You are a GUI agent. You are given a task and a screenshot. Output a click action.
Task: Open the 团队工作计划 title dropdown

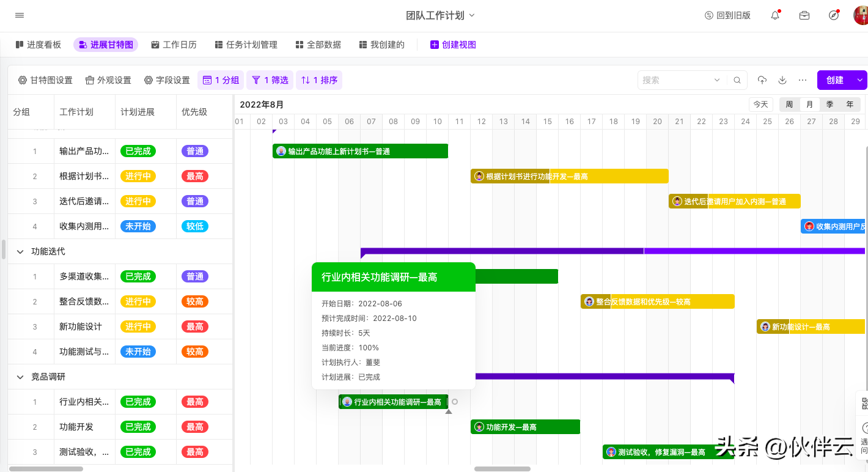tap(440, 15)
